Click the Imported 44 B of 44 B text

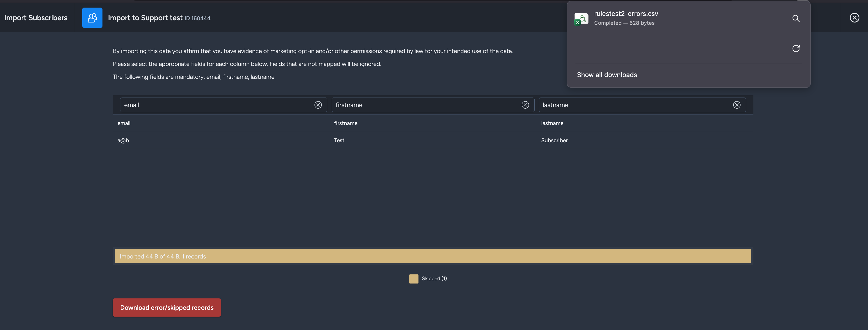[163, 256]
